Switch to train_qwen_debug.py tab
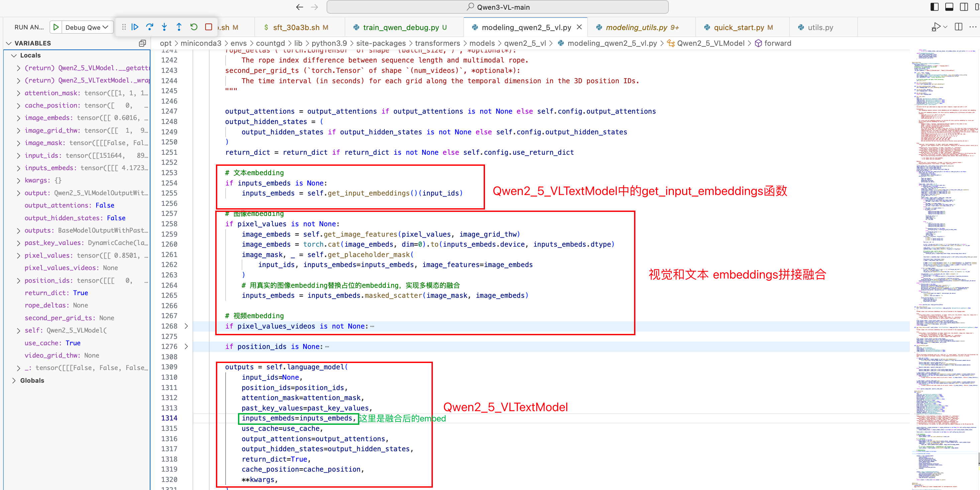Screen dimensions: 980x490 pyautogui.click(x=401, y=27)
